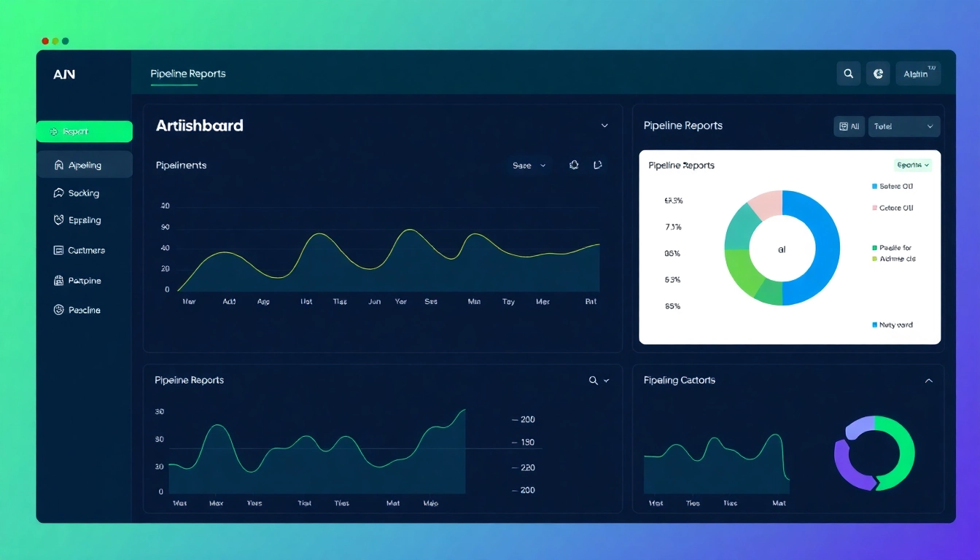Open the Artiishboard header menu
Viewport: 980px width, 560px height.
[x=604, y=125]
